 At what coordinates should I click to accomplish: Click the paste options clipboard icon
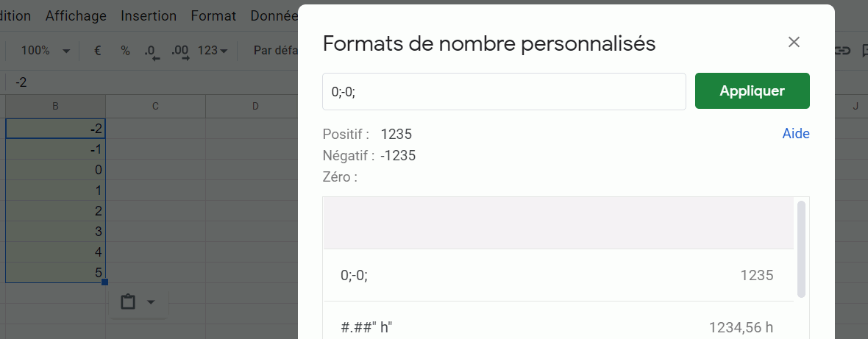coord(128,302)
